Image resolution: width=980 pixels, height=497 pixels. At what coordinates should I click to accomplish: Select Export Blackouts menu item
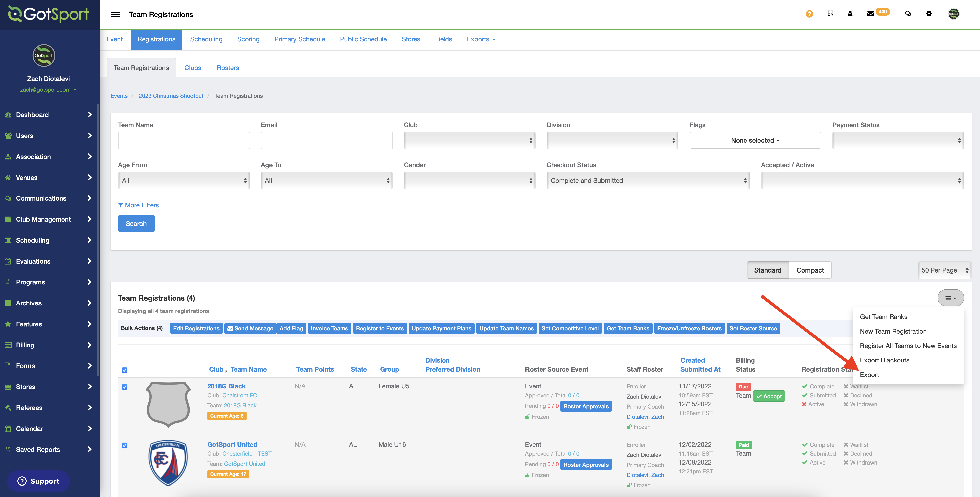click(x=884, y=360)
